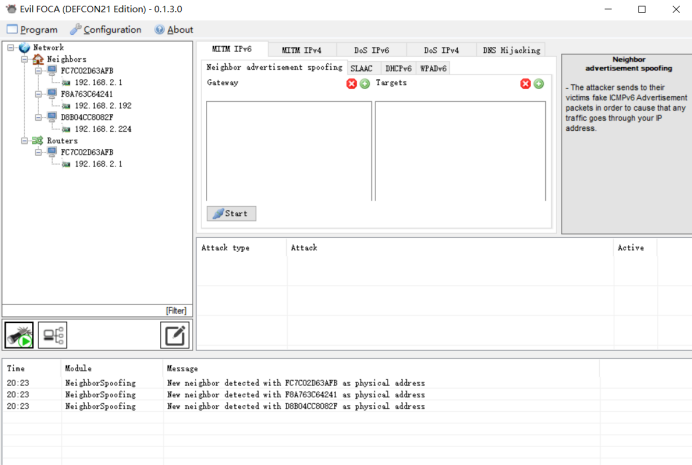Switch to DoS IPv6 tab

372,50
